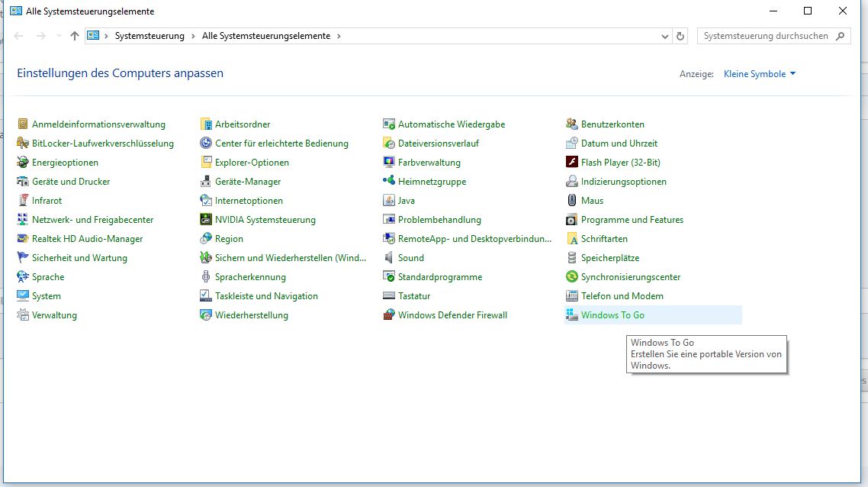
Task: Click the Geräte und Drucker icon
Action: point(23,181)
